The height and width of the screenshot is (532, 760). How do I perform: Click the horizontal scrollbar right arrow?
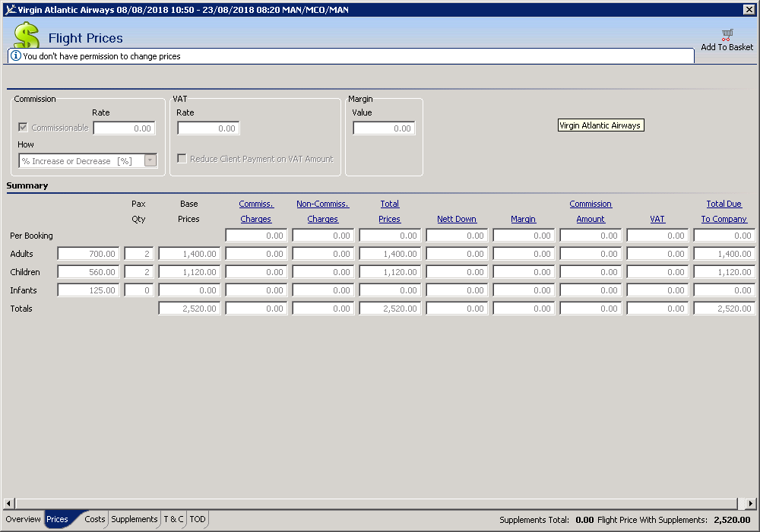pyautogui.click(x=751, y=504)
